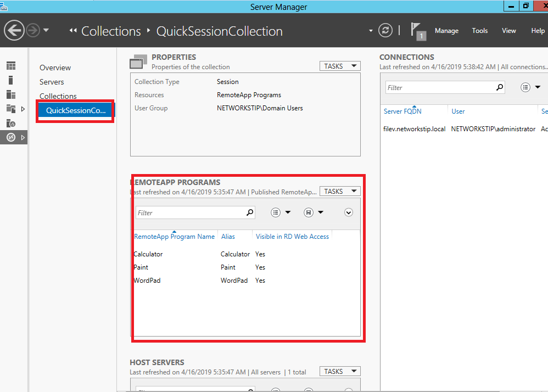Open the PROPERTIES Tasks dropdown
The height and width of the screenshot is (392, 548).
[339, 65]
